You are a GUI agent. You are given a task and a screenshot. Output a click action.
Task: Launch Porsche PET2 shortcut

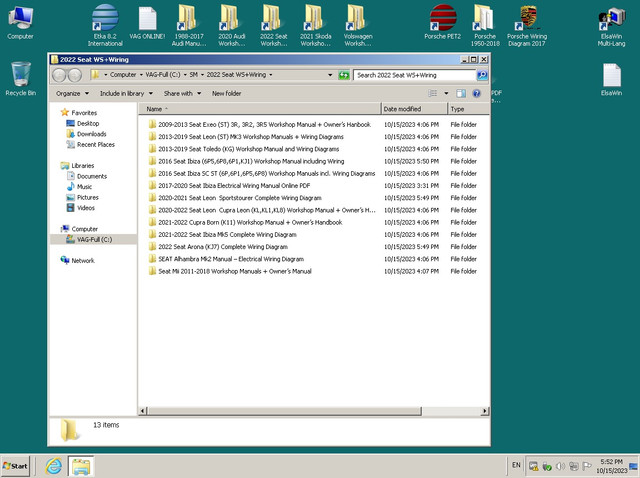(x=442, y=22)
